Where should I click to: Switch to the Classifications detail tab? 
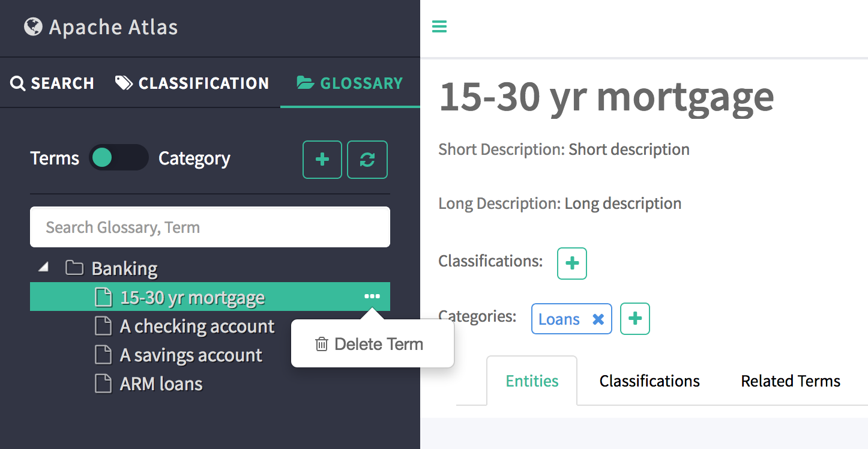coord(649,381)
